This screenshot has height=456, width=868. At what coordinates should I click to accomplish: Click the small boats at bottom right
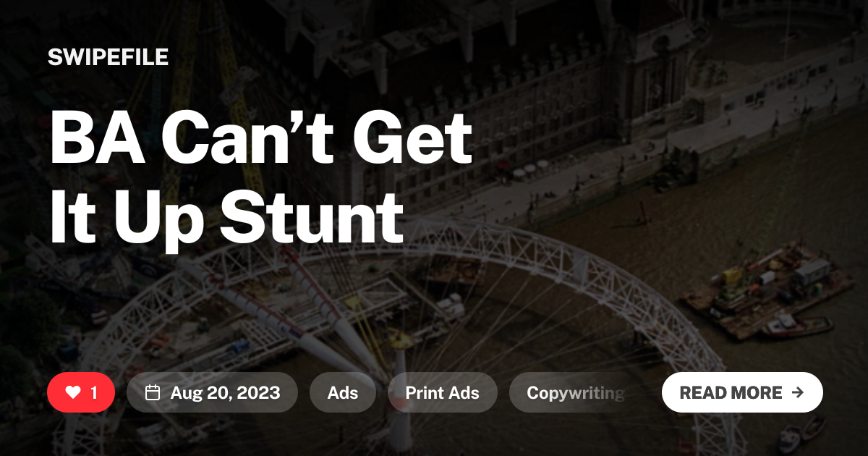801,433
